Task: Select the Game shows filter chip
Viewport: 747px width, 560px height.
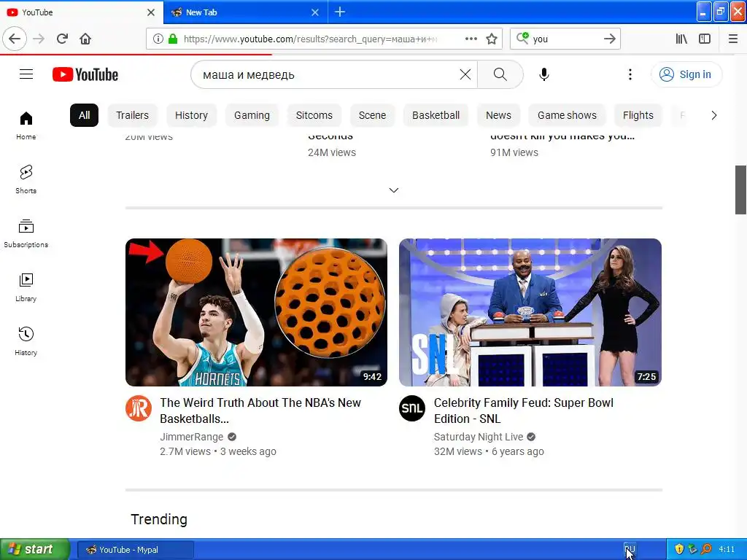Action: (567, 115)
